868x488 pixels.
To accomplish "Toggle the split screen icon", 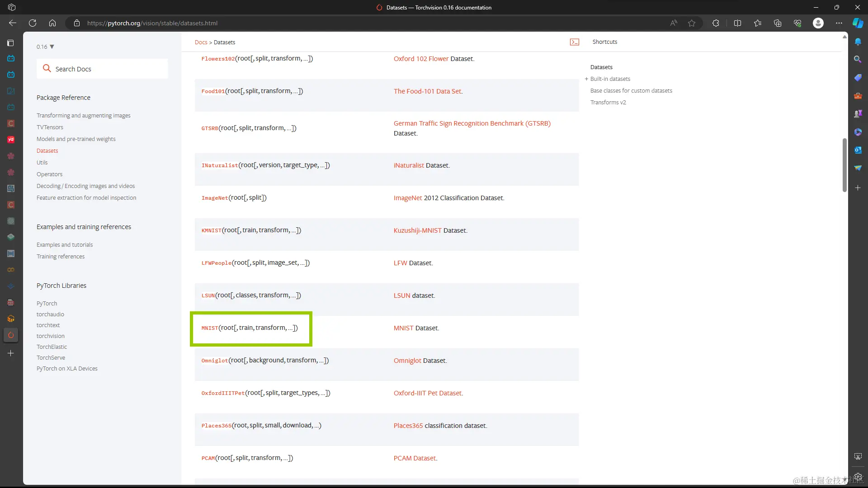I will [x=737, y=23].
